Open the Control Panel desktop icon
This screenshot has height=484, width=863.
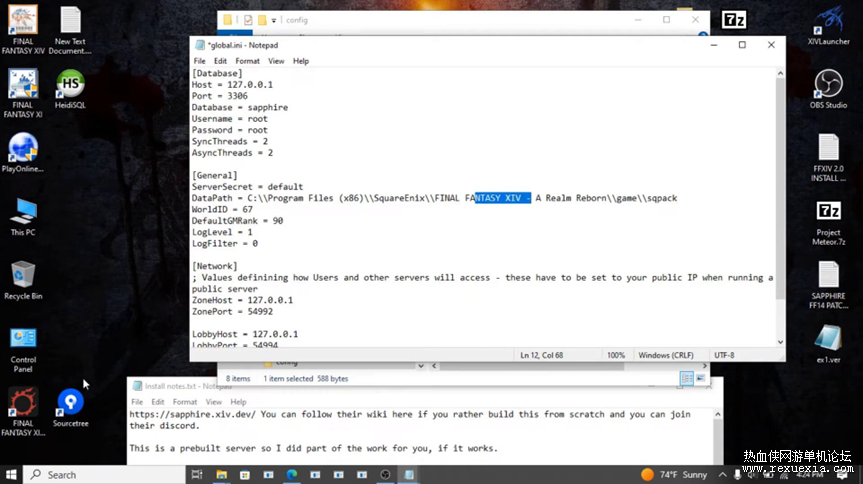point(23,349)
